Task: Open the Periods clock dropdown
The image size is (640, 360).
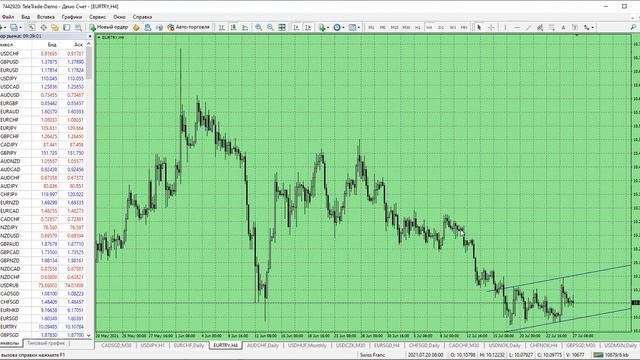Action: click(x=339, y=27)
